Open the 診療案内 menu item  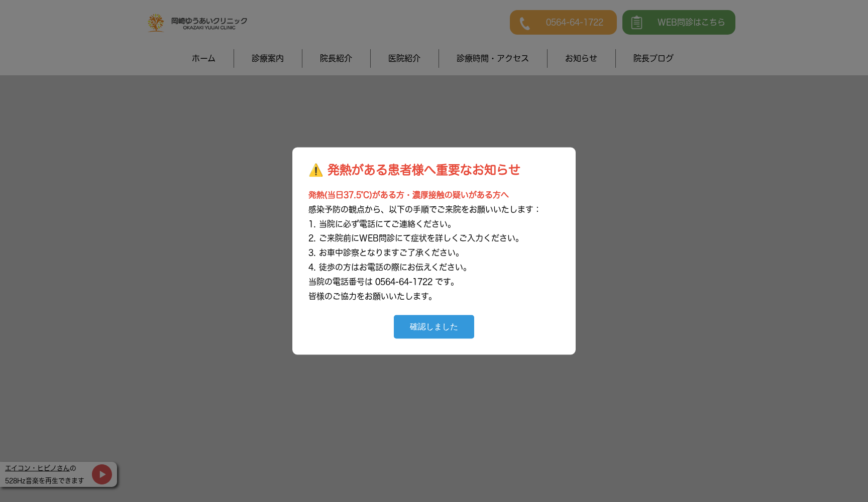268,58
